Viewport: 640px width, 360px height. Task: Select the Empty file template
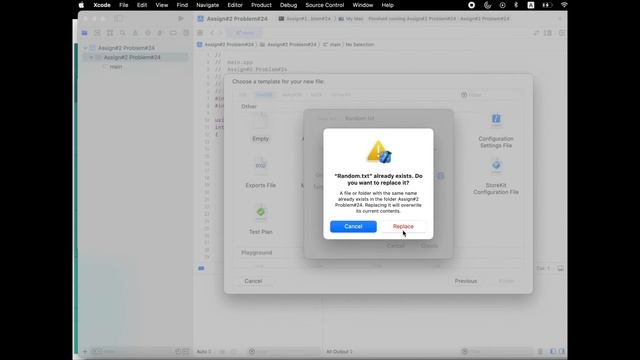[260, 128]
